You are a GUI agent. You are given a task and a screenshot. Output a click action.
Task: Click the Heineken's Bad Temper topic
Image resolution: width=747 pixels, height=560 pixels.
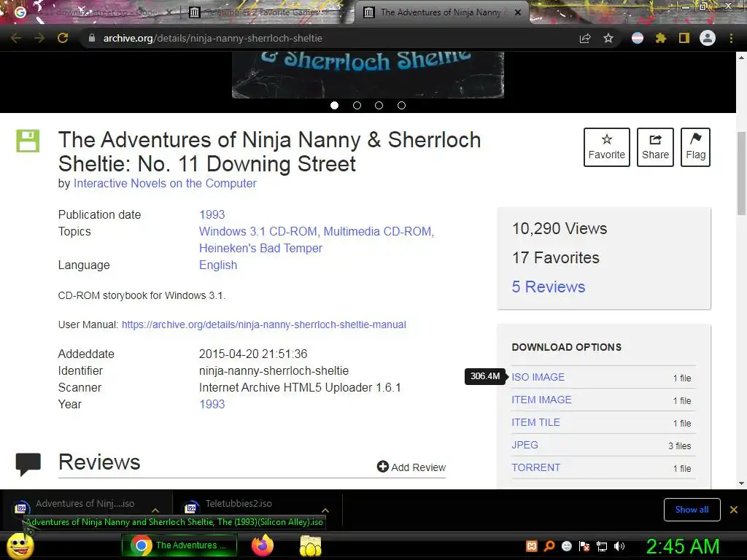tap(260, 248)
